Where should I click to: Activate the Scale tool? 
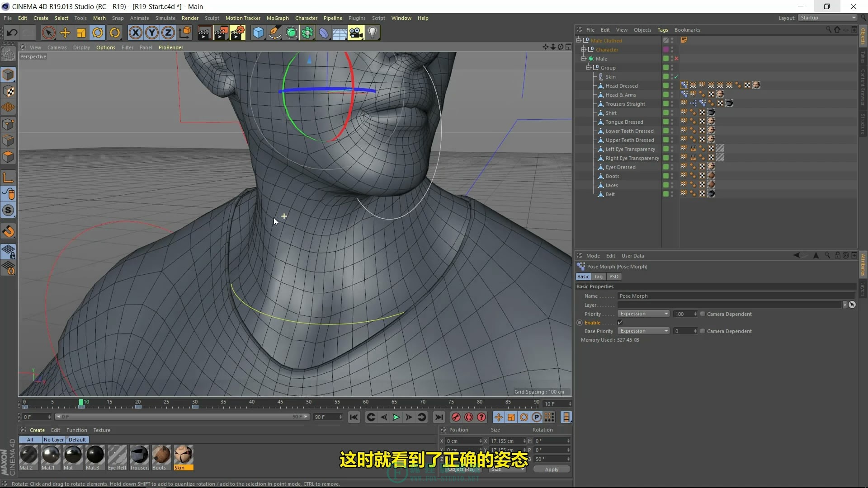(81, 33)
